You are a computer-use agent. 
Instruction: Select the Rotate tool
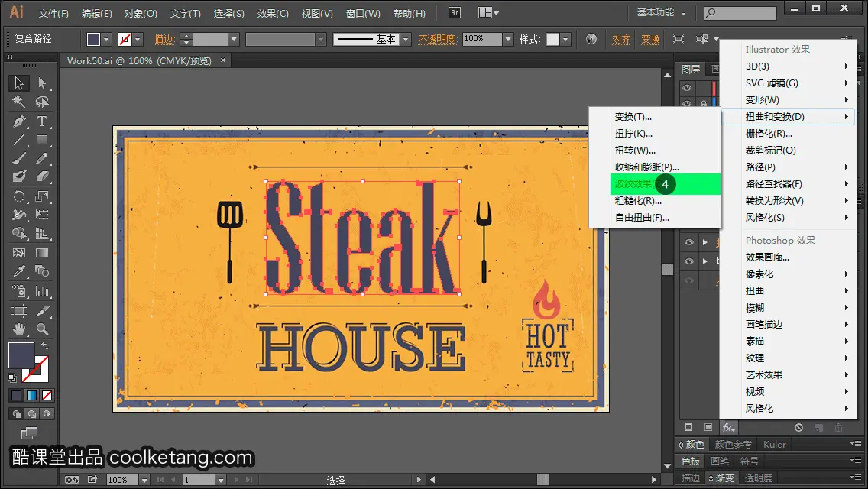[x=19, y=196]
